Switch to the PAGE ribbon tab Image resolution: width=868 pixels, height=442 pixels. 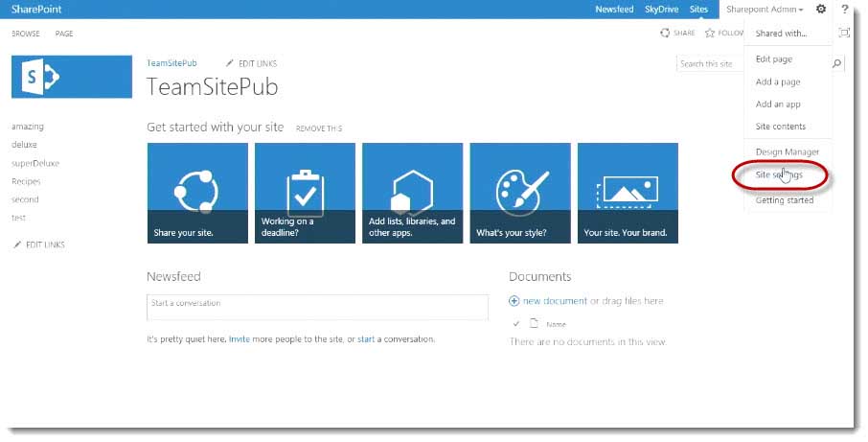click(x=64, y=34)
